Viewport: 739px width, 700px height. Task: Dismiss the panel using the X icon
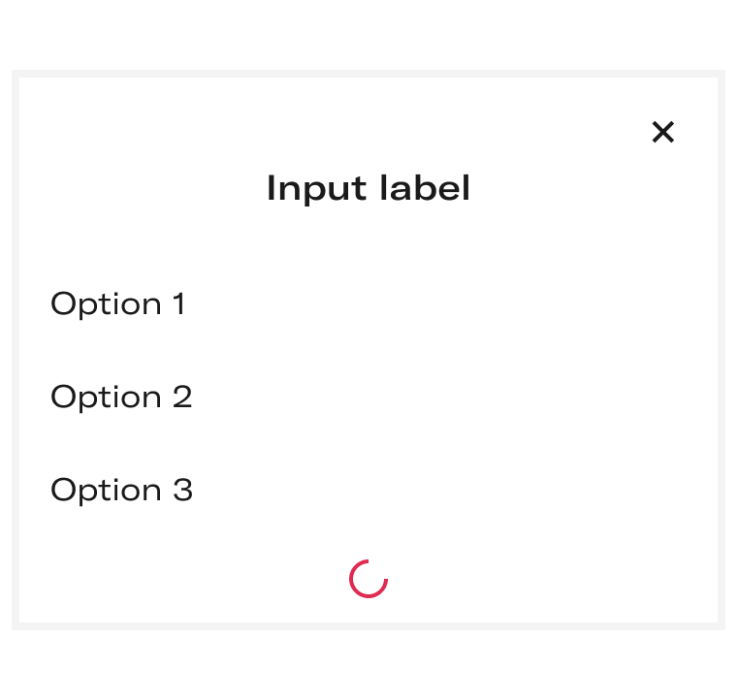(x=663, y=132)
